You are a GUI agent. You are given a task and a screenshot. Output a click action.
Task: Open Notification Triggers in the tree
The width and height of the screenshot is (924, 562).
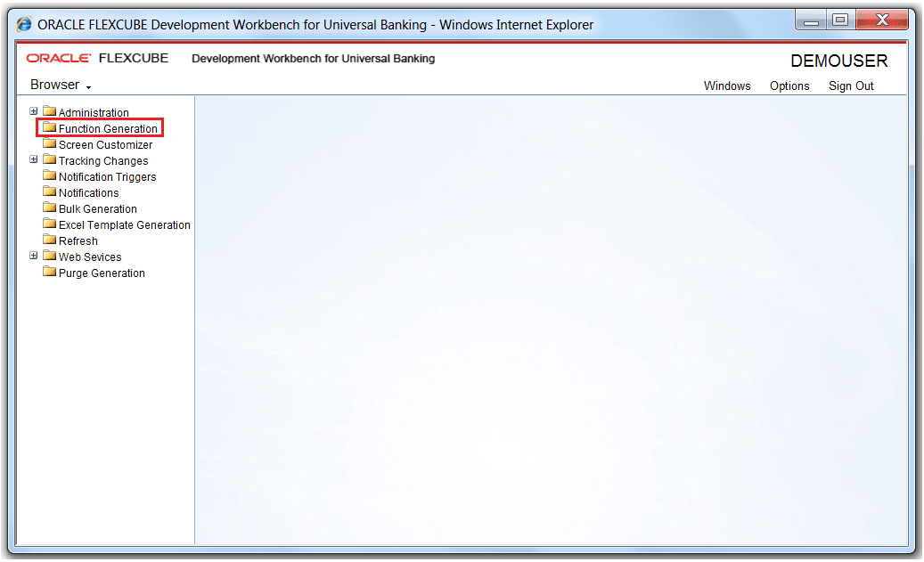[107, 176]
